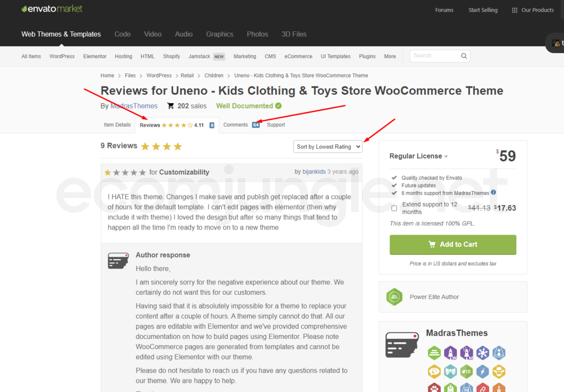Go to the Children breadcrumb link

click(214, 76)
